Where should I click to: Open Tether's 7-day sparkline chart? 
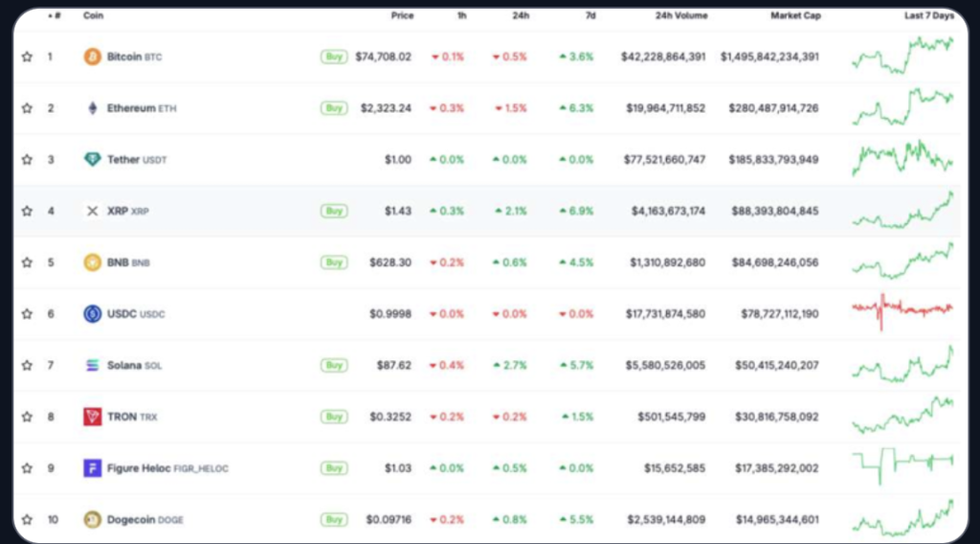(903, 158)
